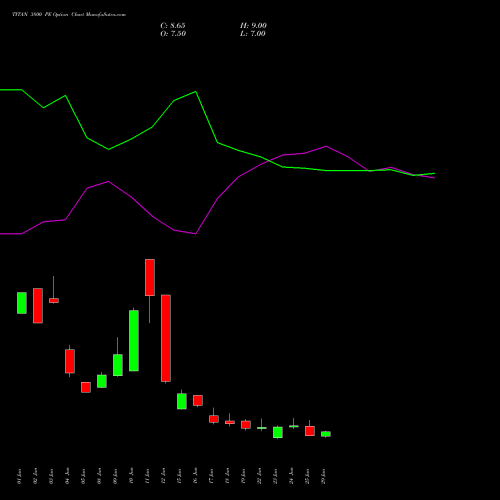The height and width of the screenshot is (500, 500).
Task: Click the purple line's highest peak
Action: (x=326, y=146)
